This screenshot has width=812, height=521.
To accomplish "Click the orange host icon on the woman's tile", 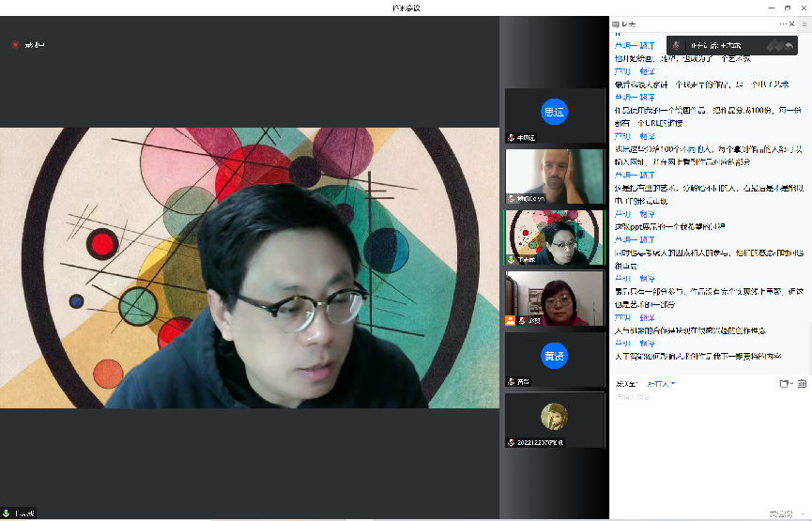I will click(511, 320).
